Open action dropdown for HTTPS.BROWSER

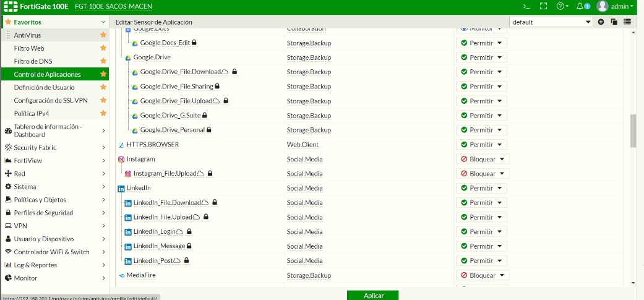[x=481, y=145]
